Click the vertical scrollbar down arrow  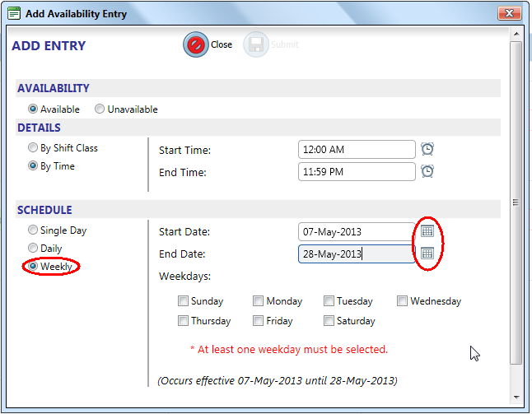(x=516, y=398)
